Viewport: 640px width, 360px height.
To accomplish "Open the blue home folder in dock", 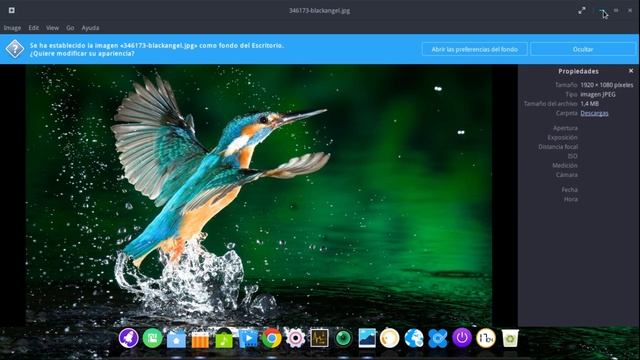I will click(x=176, y=339).
